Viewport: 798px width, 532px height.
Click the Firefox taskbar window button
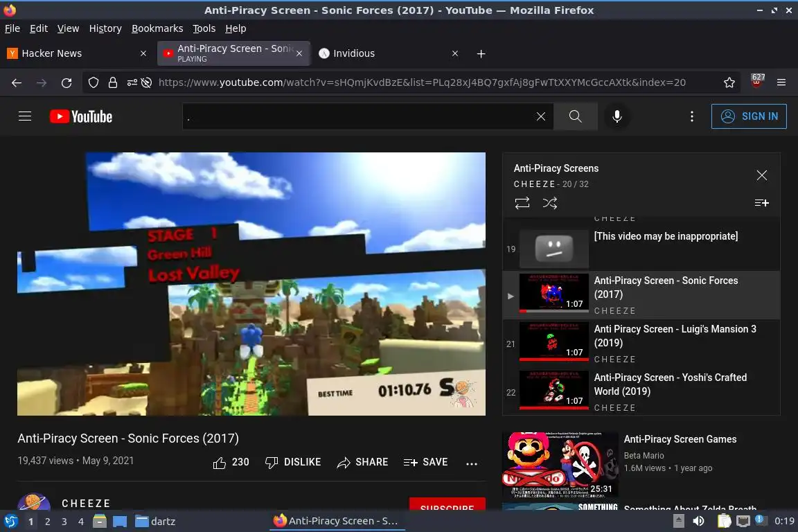pyautogui.click(x=337, y=521)
